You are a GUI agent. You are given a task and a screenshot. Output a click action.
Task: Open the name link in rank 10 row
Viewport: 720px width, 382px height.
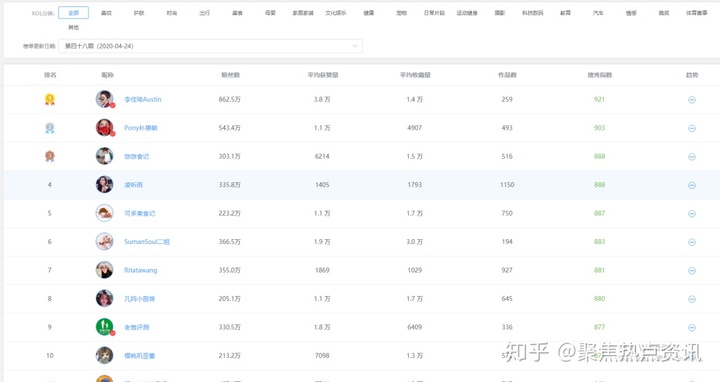(x=140, y=355)
